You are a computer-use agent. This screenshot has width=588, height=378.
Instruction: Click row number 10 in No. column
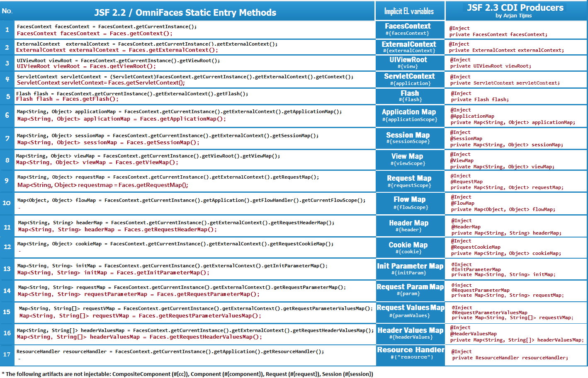[x=7, y=203]
